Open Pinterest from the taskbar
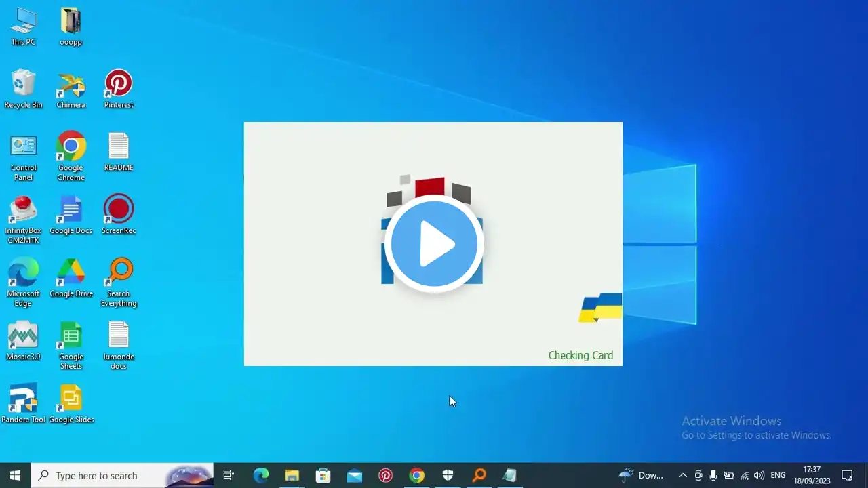Image resolution: width=868 pixels, height=488 pixels. [385, 475]
